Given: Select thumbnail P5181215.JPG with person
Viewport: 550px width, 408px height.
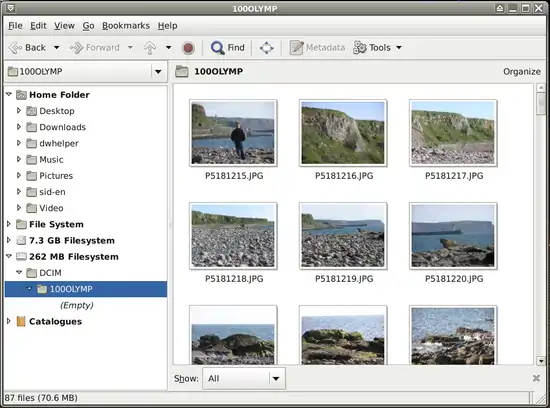Looking at the screenshot, I should pyautogui.click(x=233, y=133).
